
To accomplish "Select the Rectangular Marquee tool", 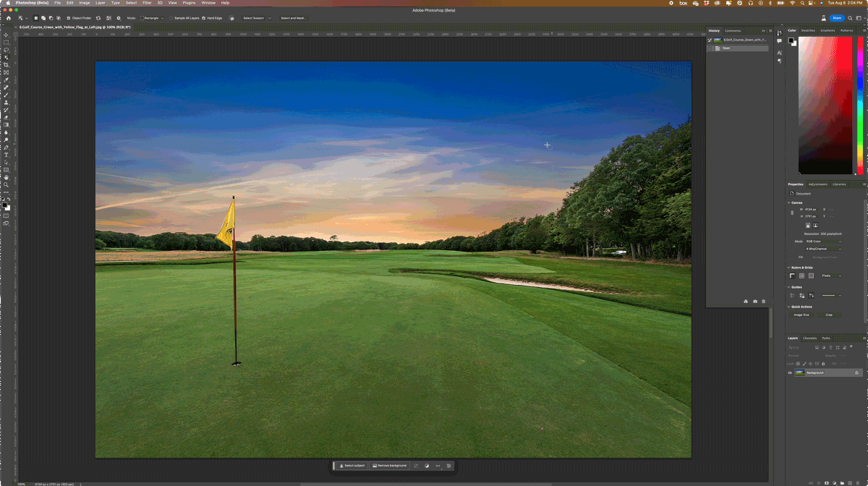I will pos(6,42).
